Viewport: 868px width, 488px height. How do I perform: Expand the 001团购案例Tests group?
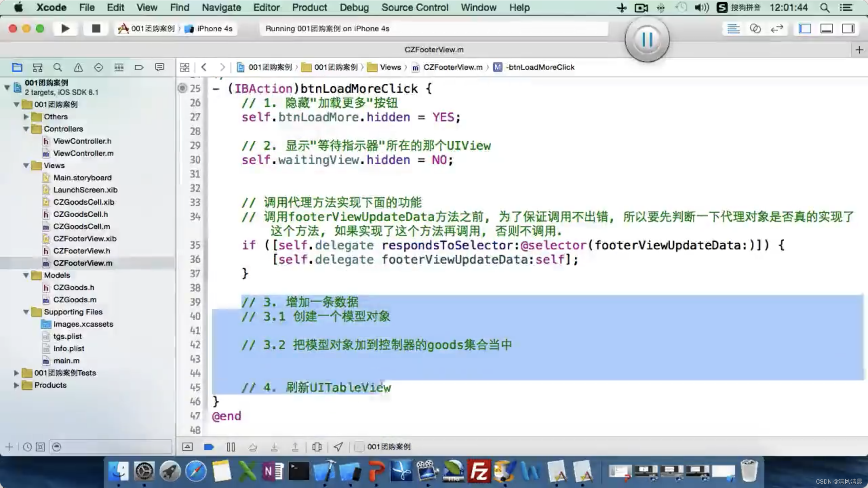coord(16,373)
